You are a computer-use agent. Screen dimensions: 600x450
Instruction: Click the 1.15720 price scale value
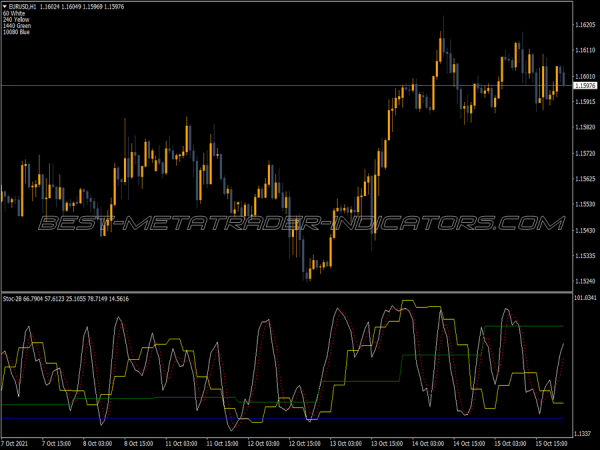[x=585, y=153]
